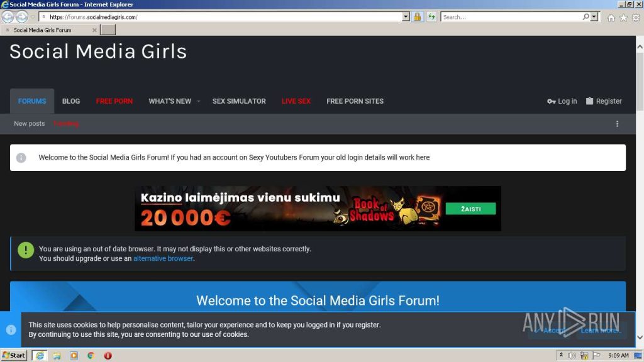Select the key icon beside Log in
The image size is (644, 362).
[551, 101]
